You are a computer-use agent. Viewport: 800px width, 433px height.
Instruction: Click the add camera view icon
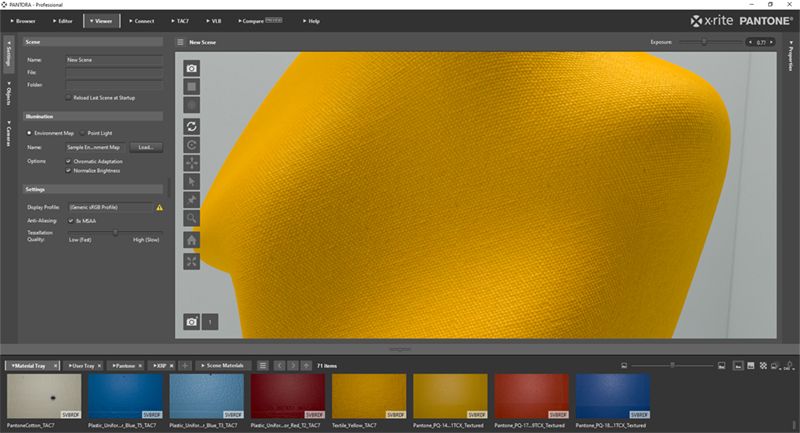(x=191, y=322)
